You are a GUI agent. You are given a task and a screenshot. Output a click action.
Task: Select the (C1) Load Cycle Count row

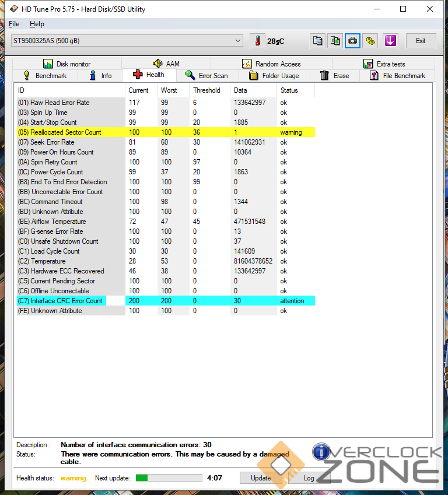[x=166, y=251]
